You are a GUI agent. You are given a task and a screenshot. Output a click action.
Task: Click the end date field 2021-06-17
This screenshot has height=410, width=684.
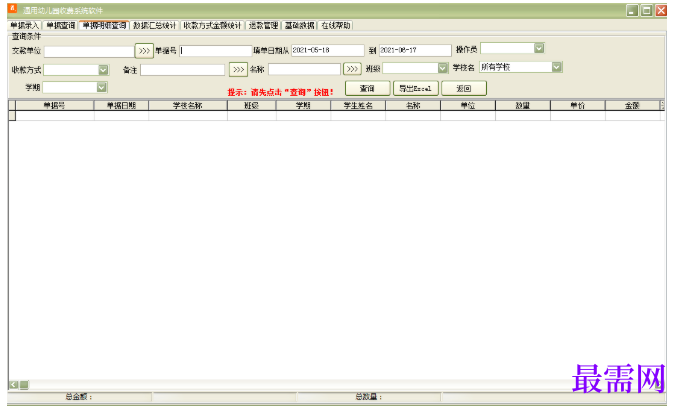pos(415,50)
